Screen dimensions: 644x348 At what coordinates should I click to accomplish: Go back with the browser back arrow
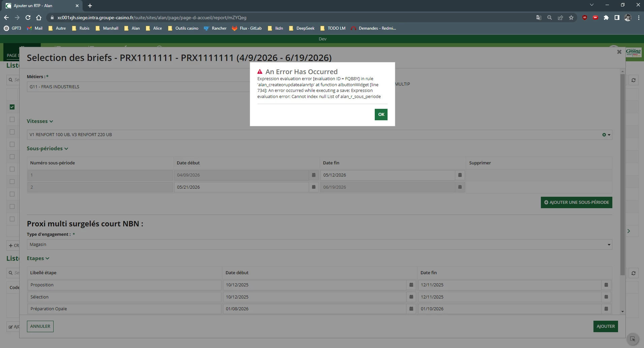coord(6,18)
